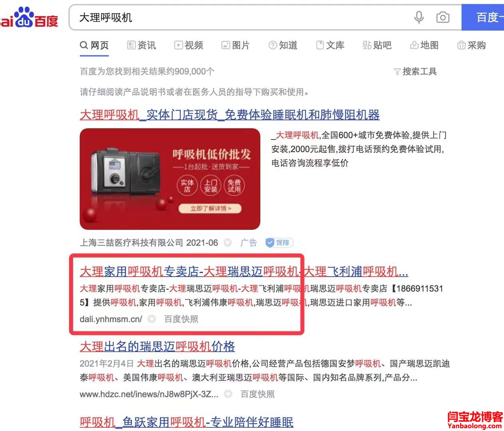Open the 大理出名的瑞思迈呼吸机价格 result

[157, 346]
